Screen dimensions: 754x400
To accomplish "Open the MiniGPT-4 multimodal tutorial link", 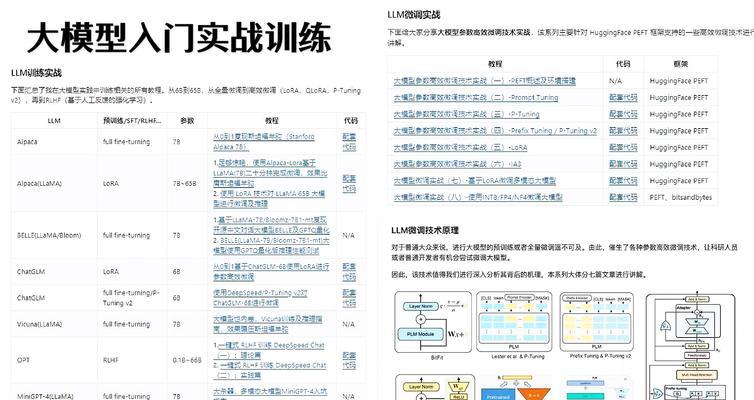I will (x=270, y=393).
